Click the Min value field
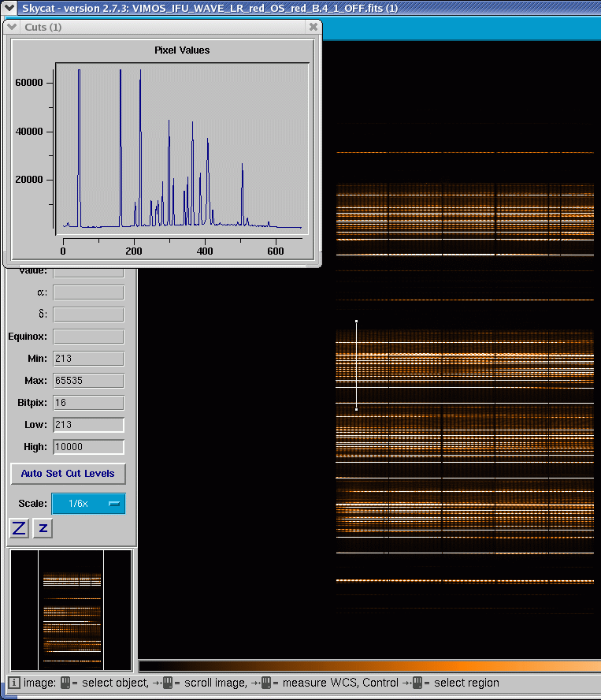The image size is (601, 700). point(88,359)
